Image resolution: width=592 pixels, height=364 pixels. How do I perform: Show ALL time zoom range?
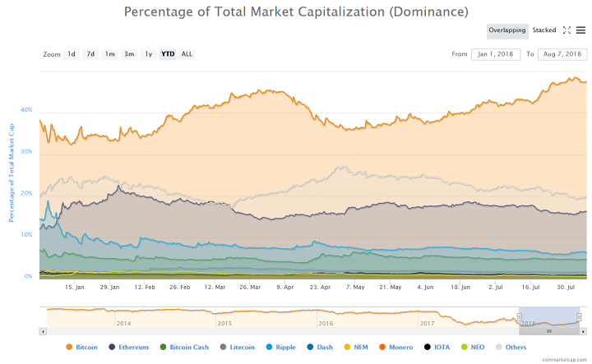[187, 54]
